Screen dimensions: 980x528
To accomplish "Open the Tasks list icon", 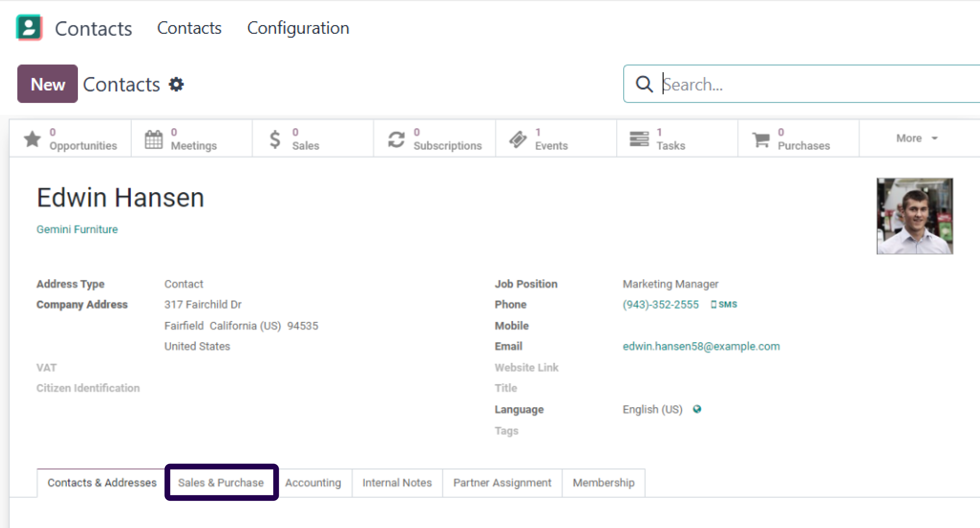I will point(639,139).
